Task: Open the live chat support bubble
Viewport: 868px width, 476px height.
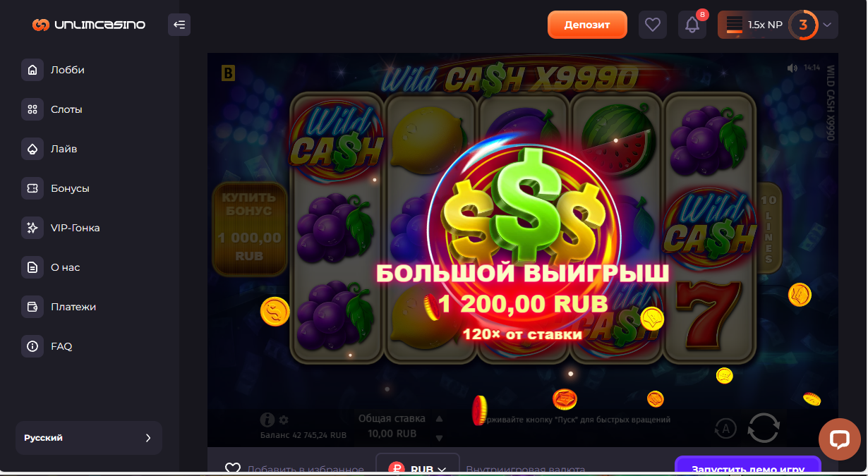Action: tap(839, 439)
